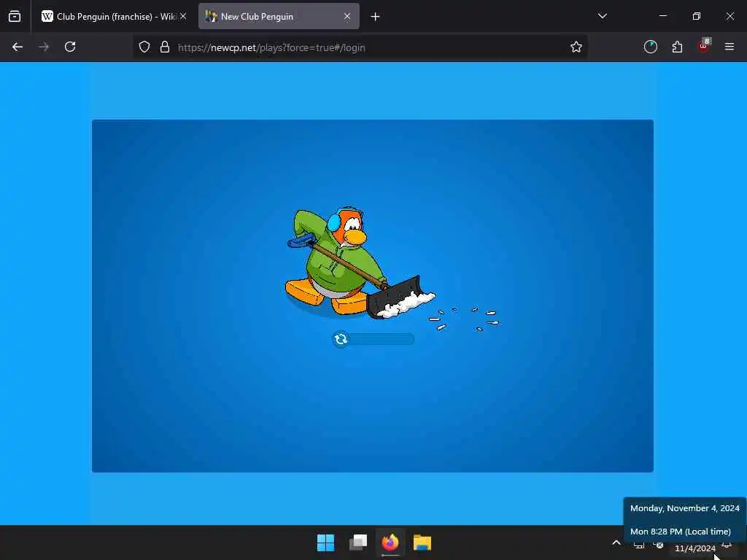Click Firefox icon in taskbar
The height and width of the screenshot is (560, 747).
[390, 542]
